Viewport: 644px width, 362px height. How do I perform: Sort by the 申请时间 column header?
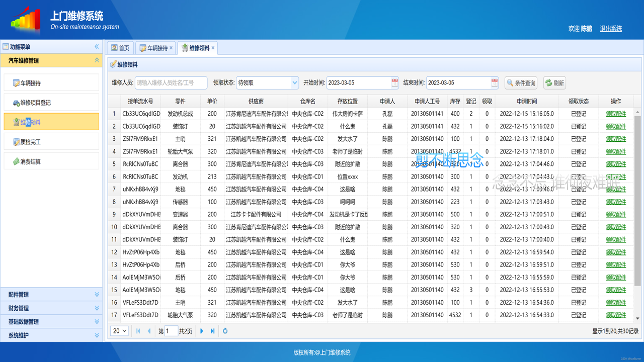tap(527, 101)
